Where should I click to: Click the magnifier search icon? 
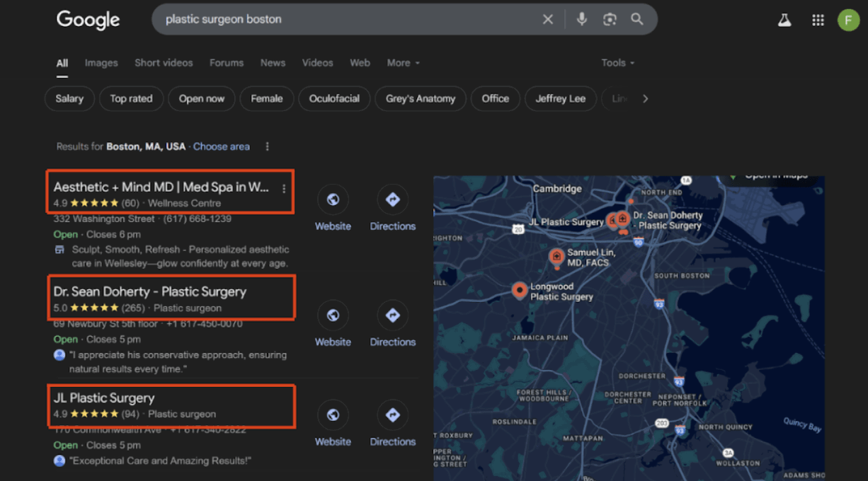coord(637,20)
